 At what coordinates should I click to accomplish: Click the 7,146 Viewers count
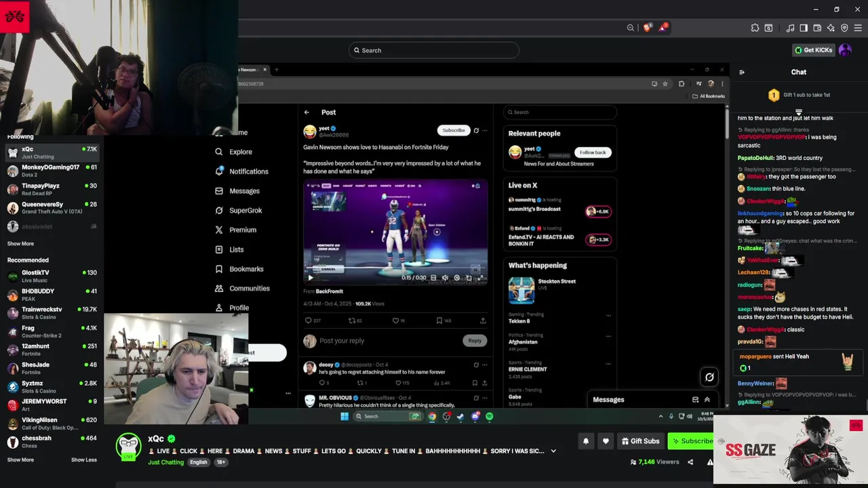(x=654, y=462)
